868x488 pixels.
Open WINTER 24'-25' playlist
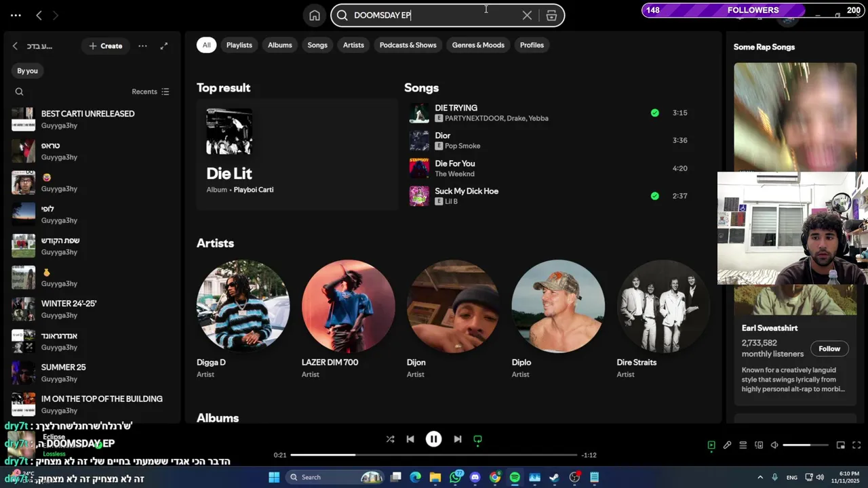(92, 309)
